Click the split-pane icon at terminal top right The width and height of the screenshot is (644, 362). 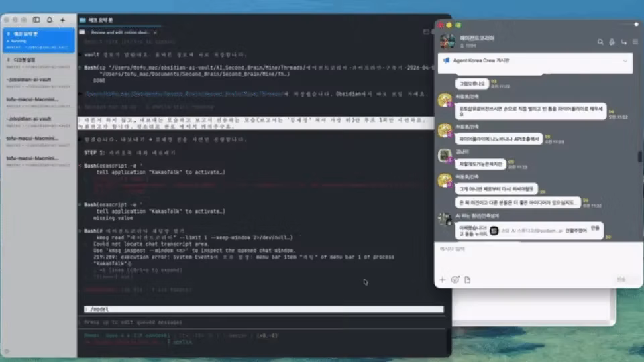point(426,32)
